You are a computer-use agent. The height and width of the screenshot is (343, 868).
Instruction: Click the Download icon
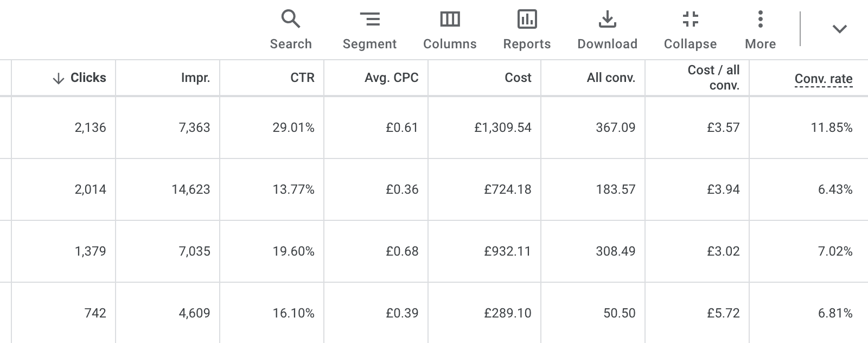607,19
